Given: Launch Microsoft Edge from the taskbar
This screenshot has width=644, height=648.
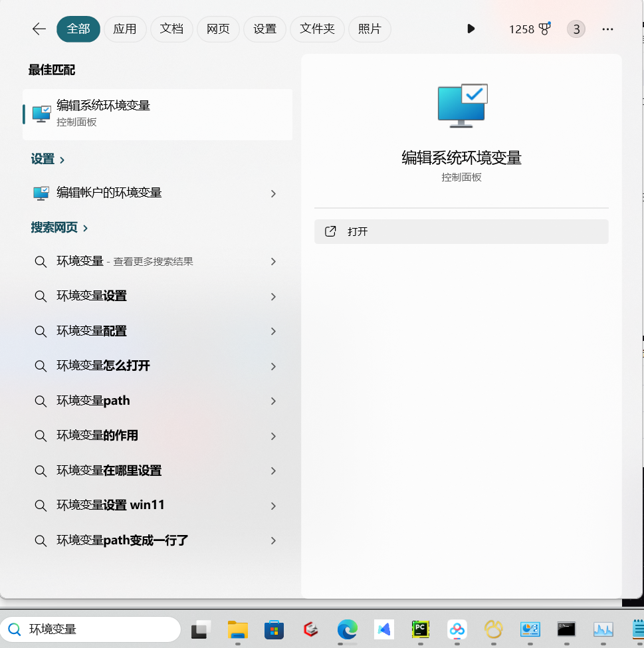Looking at the screenshot, I should 347,629.
